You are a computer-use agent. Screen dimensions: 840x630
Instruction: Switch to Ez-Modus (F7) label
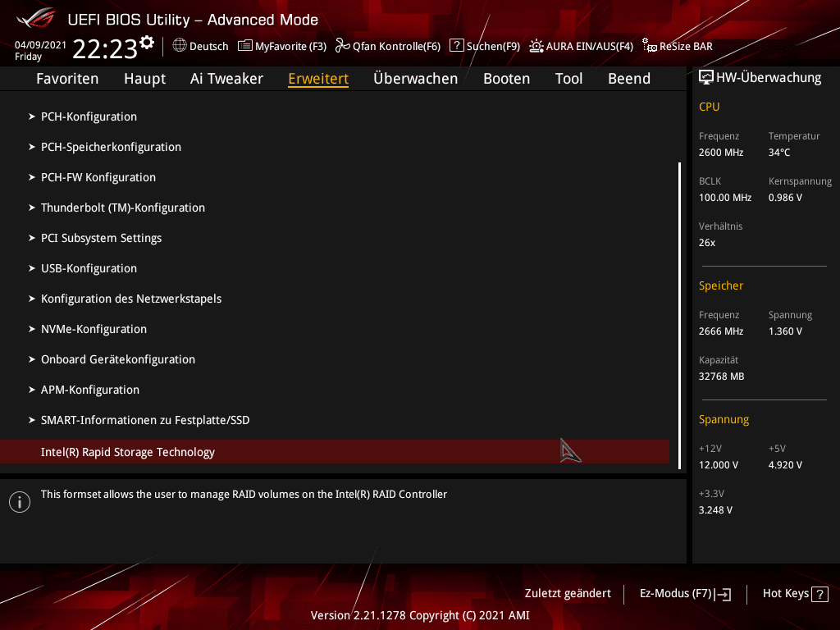click(x=676, y=594)
